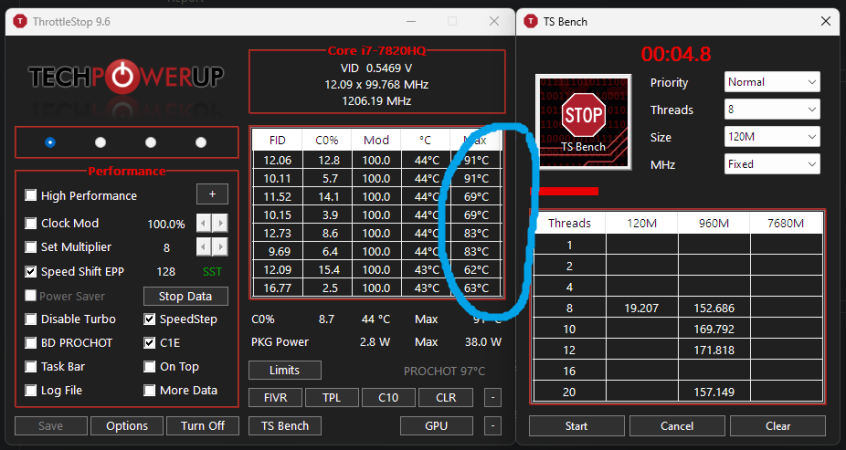Enable the Task Bar checkbox

31,366
